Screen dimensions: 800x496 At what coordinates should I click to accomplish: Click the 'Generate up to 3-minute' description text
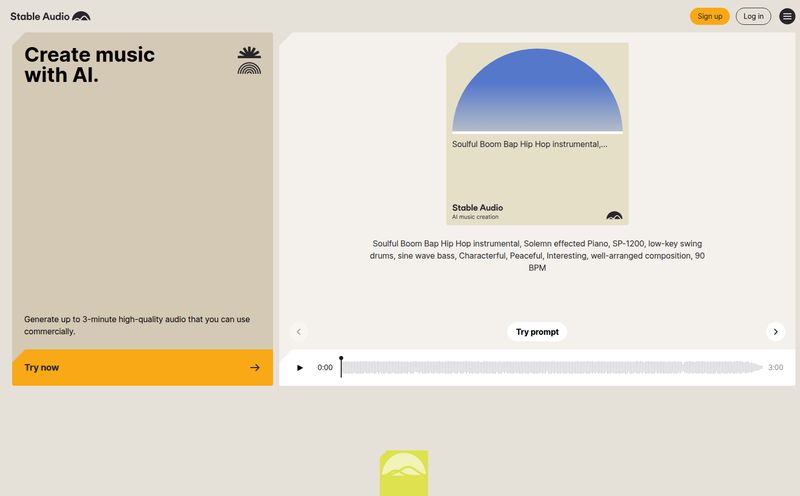(x=137, y=325)
